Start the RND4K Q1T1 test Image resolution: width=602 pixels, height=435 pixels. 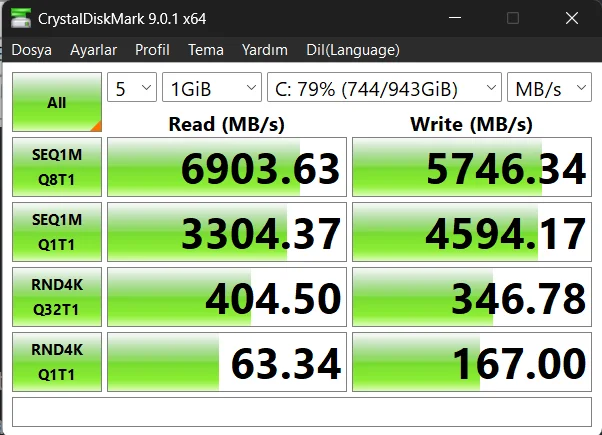point(57,362)
